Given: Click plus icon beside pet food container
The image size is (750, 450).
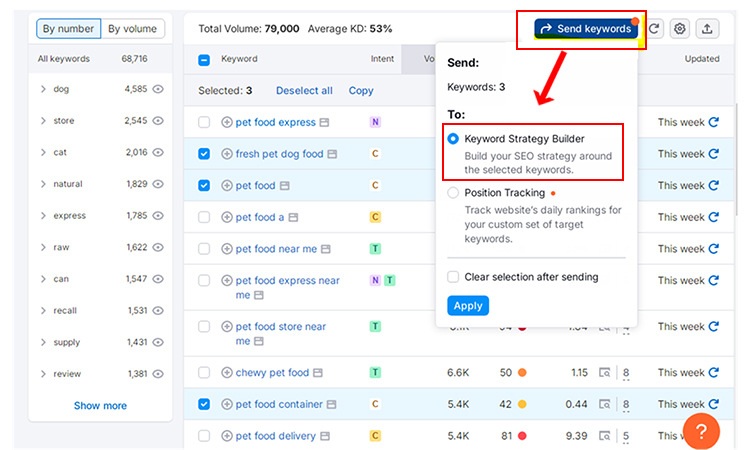Looking at the screenshot, I should click(x=227, y=404).
